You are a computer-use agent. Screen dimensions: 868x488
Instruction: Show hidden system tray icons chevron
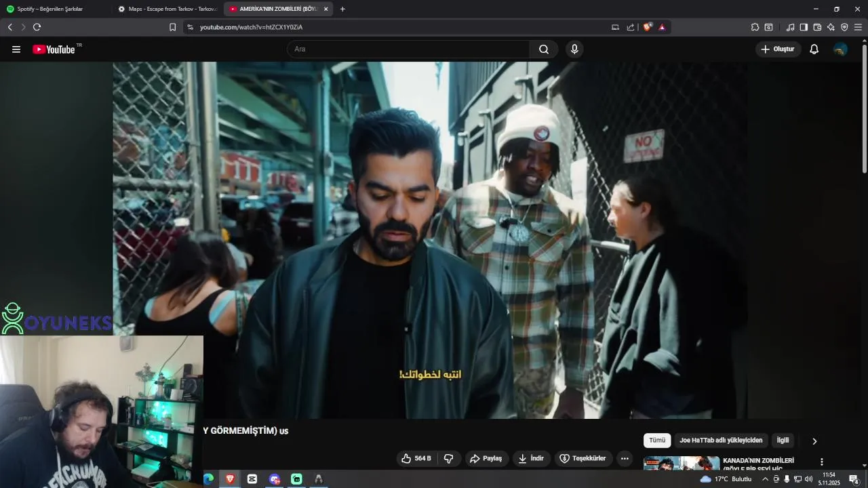766,479
